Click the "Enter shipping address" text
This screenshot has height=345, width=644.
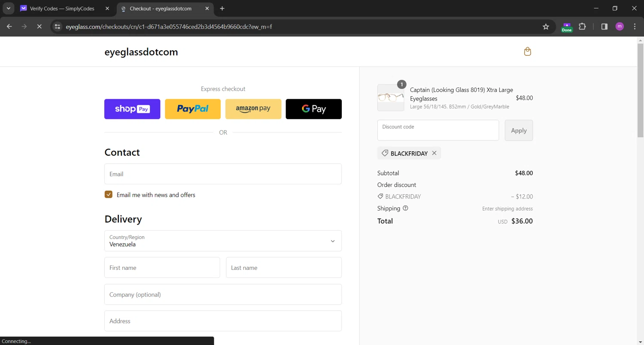507,209
